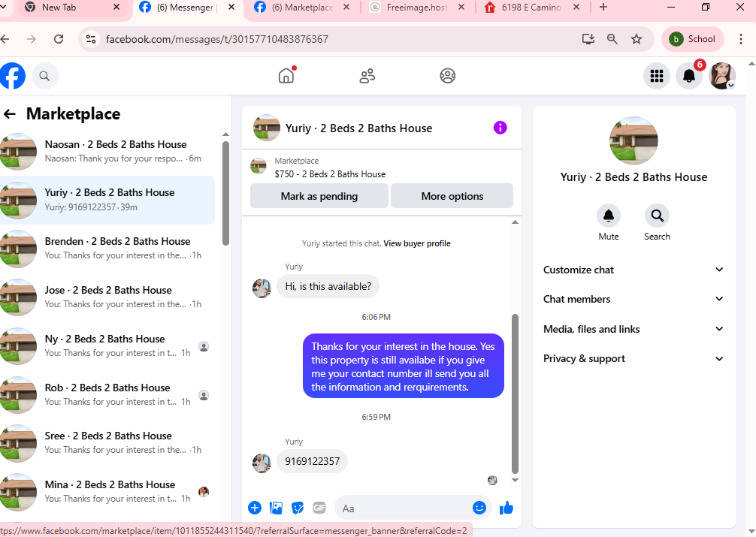Open the Facebook menu grid icon
The width and height of the screenshot is (756, 537).
pyautogui.click(x=656, y=76)
